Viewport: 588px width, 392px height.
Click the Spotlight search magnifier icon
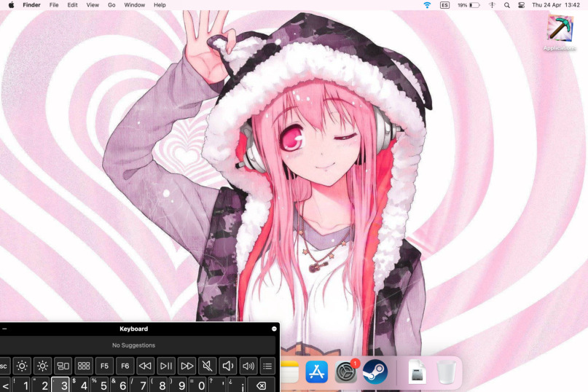pos(507,5)
